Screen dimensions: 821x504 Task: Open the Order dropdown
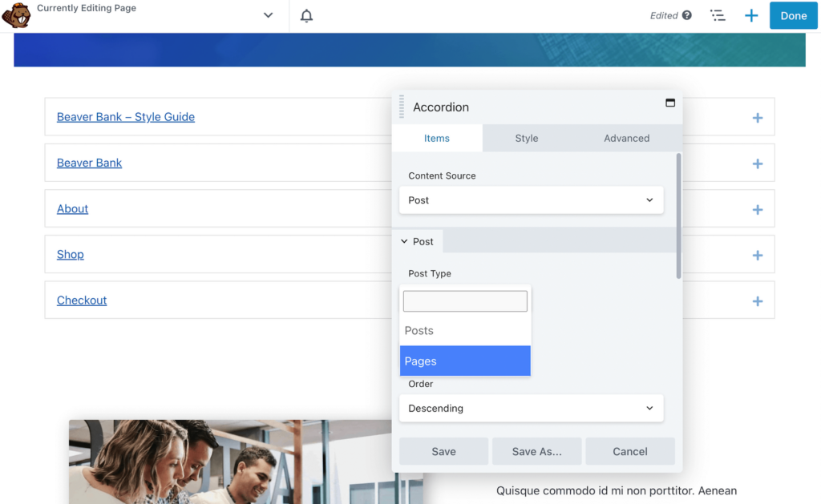531,409
